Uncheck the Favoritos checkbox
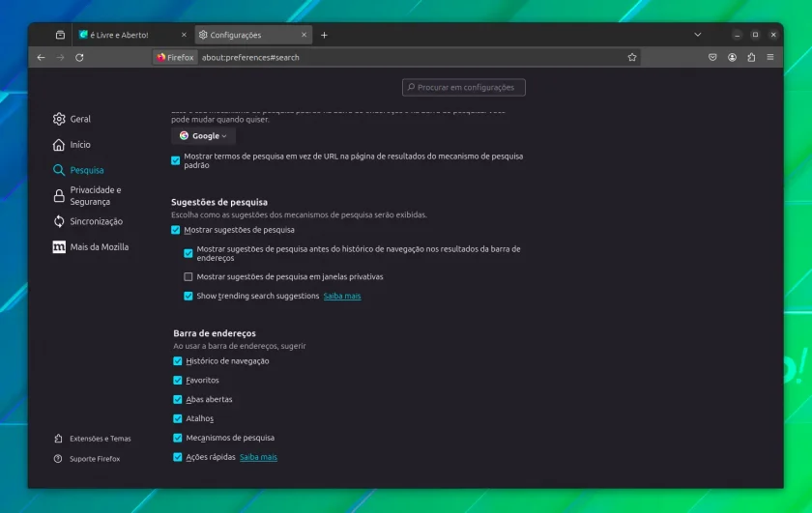The height and width of the screenshot is (513, 812). click(178, 380)
